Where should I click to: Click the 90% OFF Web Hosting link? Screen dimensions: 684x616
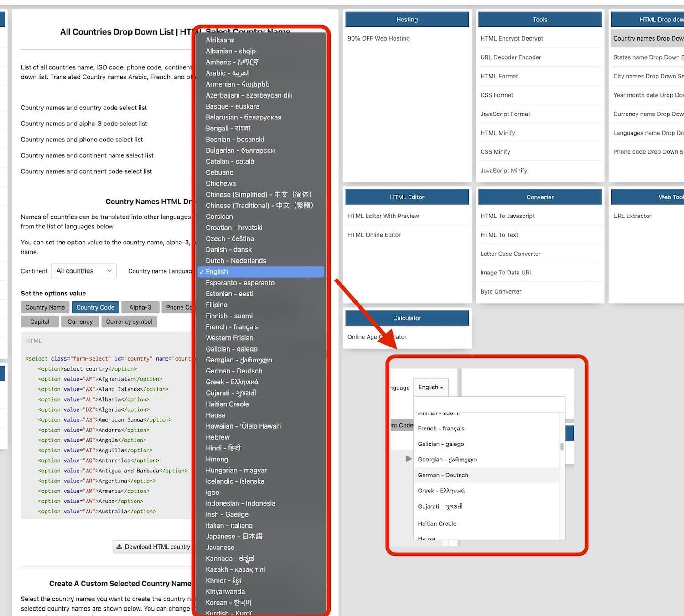coord(378,38)
